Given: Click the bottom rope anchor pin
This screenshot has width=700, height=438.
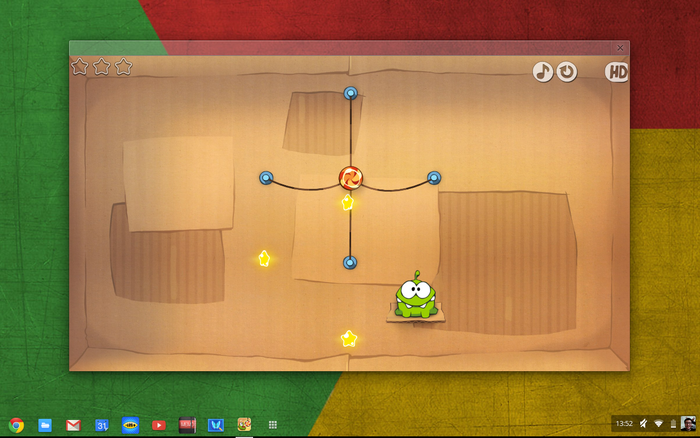Looking at the screenshot, I should [x=350, y=262].
